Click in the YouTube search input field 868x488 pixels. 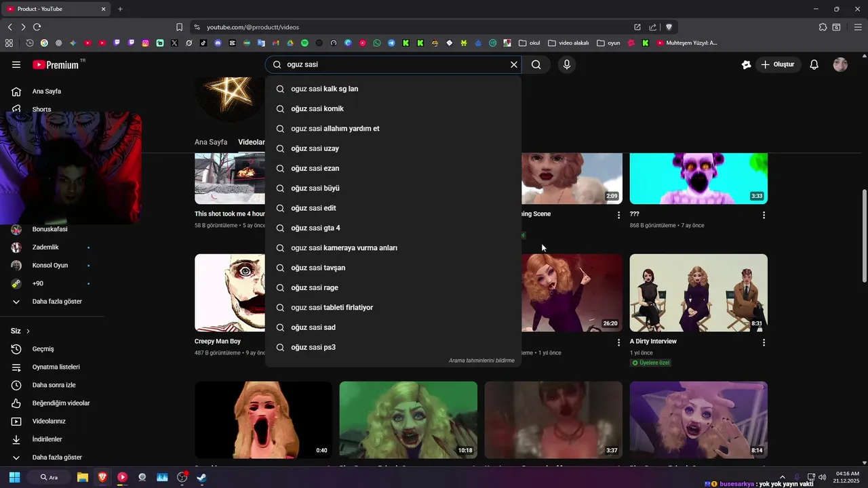[x=395, y=64]
